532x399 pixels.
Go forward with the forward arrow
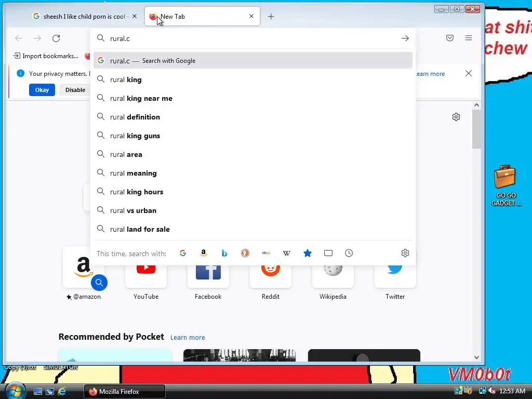(37, 38)
